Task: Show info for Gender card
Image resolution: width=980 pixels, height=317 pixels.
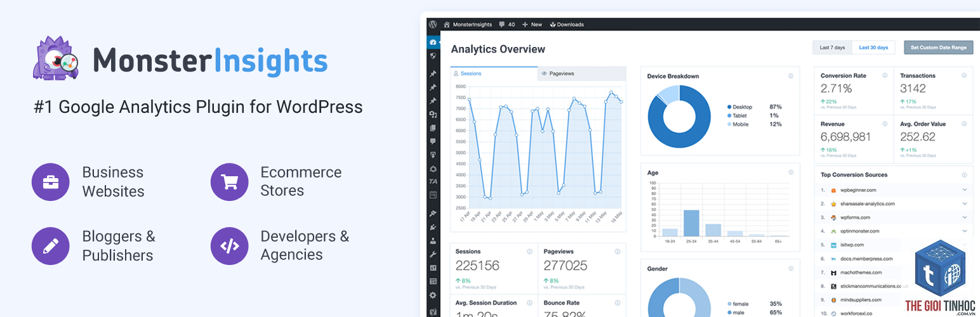Action: coord(790,269)
